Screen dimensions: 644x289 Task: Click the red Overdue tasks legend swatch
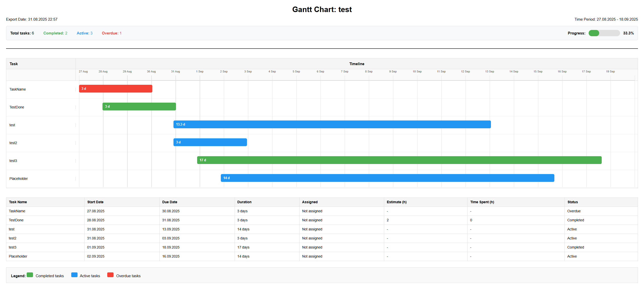110,275
